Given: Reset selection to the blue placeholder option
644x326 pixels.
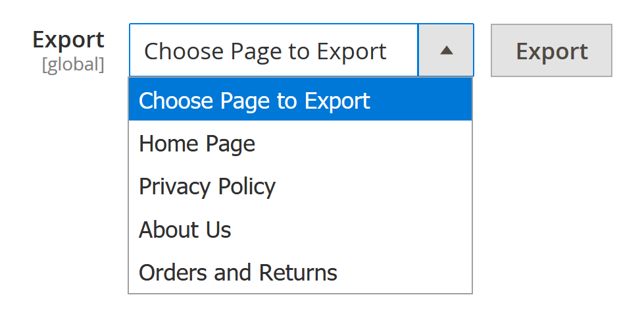Looking at the screenshot, I should pos(255,101).
